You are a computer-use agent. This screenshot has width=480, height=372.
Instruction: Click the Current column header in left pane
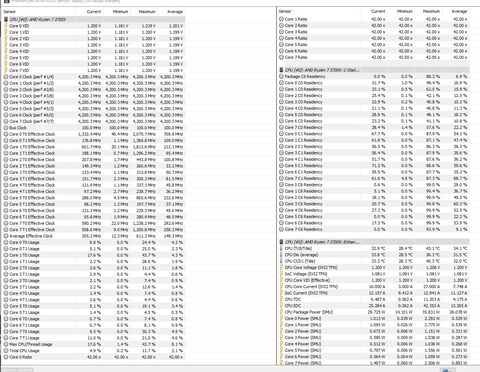[94, 12]
